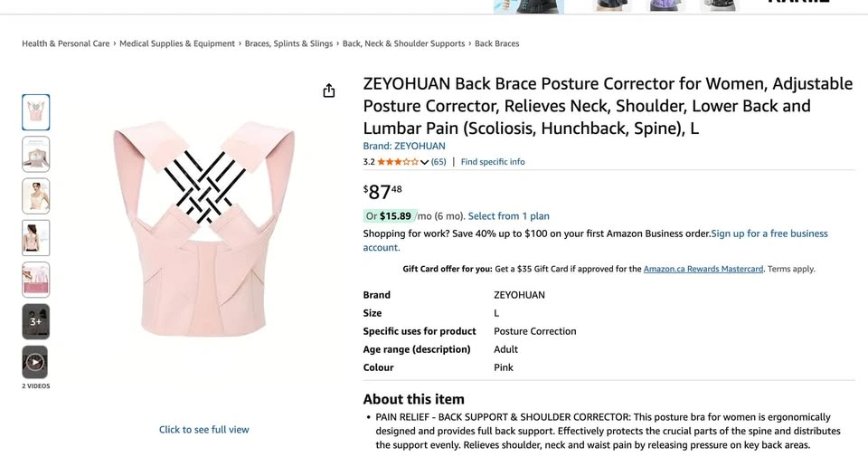This screenshot has height=457, width=868.
Task: Click the Find specific info link
Action: coord(493,162)
